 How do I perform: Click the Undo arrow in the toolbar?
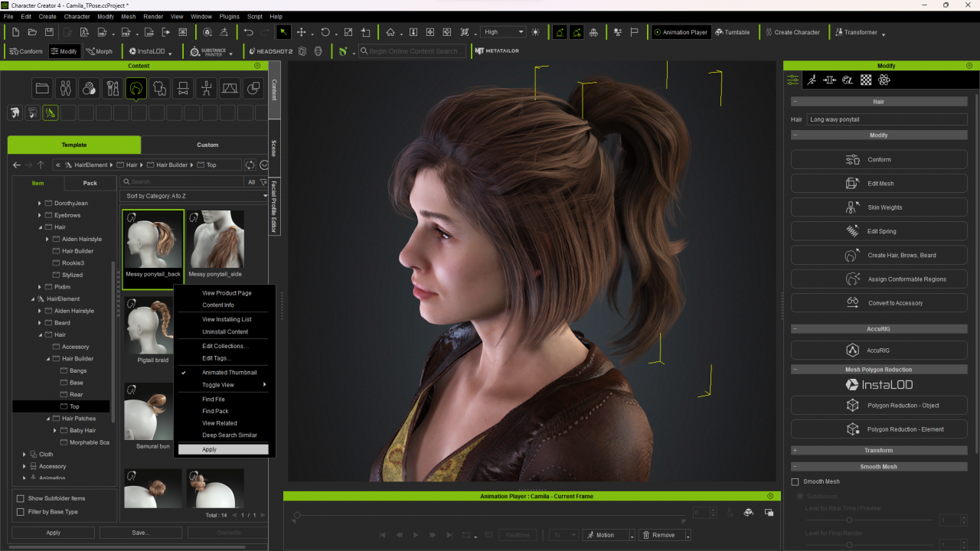248,32
